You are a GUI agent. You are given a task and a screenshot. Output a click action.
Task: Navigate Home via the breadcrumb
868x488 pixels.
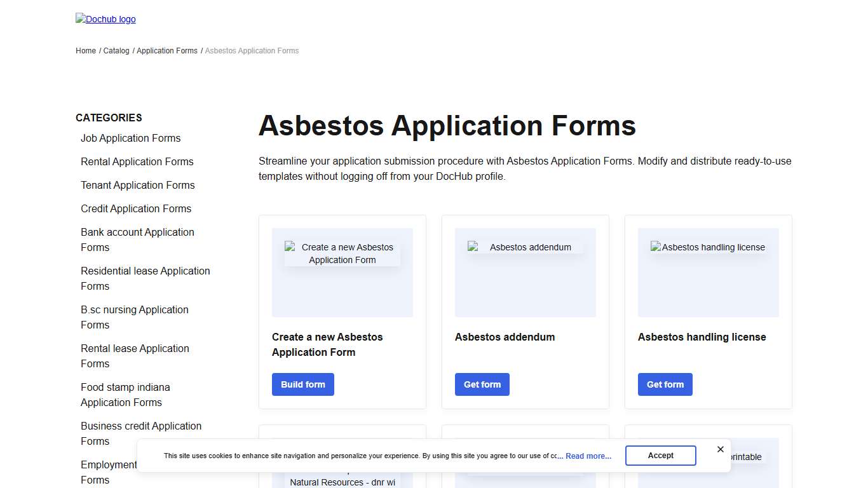(85, 50)
